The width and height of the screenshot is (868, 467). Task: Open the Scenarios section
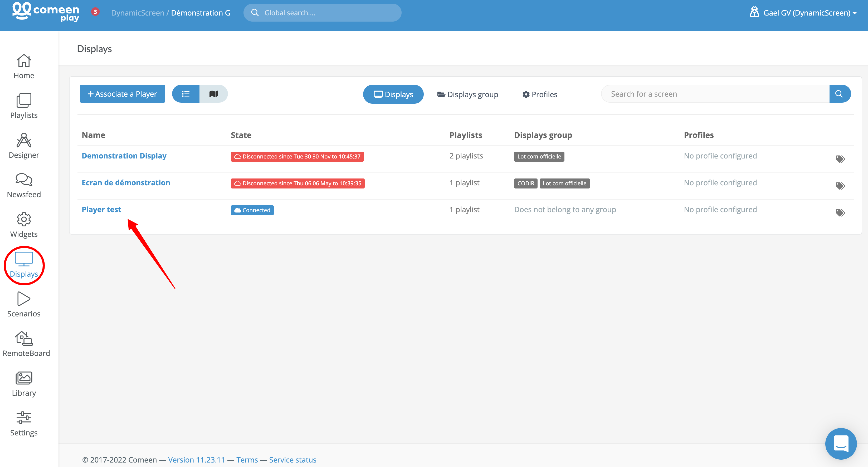pos(24,305)
